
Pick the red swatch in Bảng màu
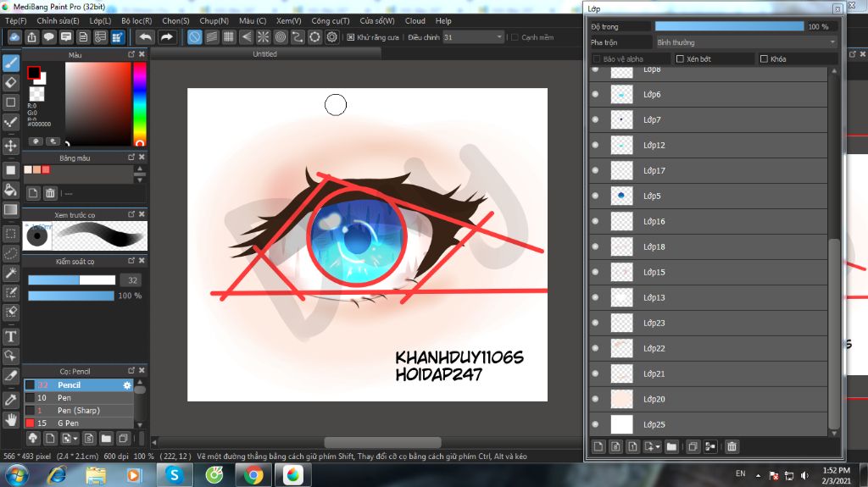click(46, 169)
